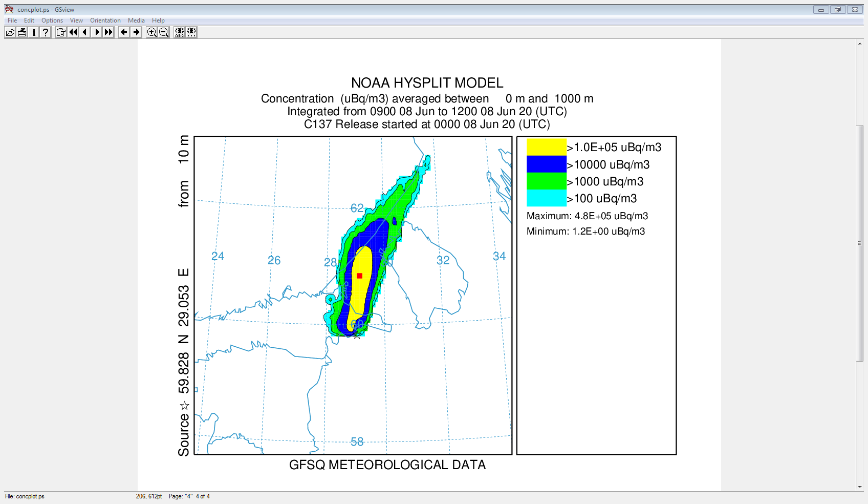Click the GSview application icon in title bar
Screen dimensions: 868x504
[9, 9]
